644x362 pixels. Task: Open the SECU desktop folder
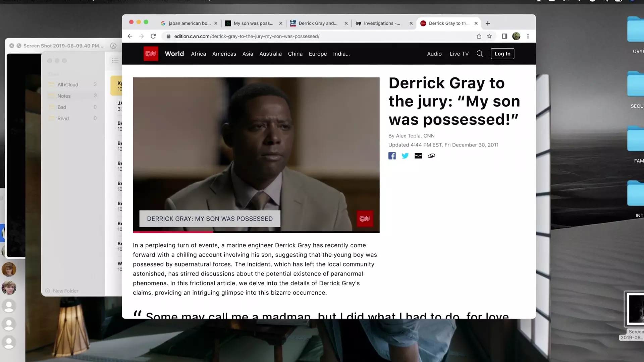(636, 90)
